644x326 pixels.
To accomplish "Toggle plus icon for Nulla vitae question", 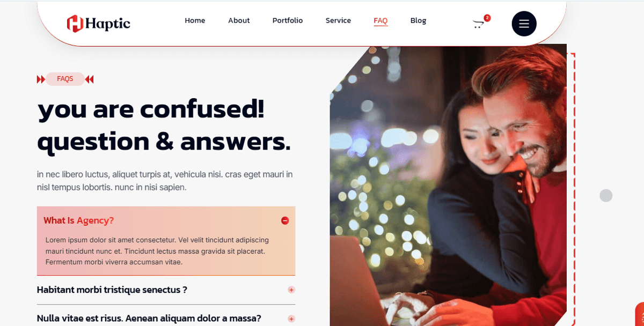I will pyautogui.click(x=291, y=318).
